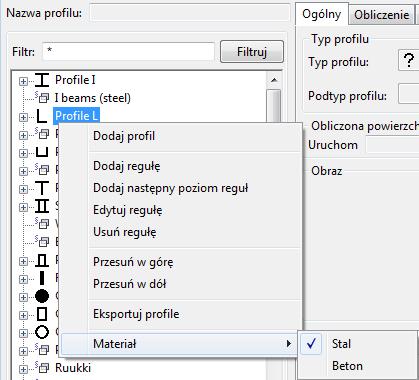Click the Profile I beam icon

42,80
